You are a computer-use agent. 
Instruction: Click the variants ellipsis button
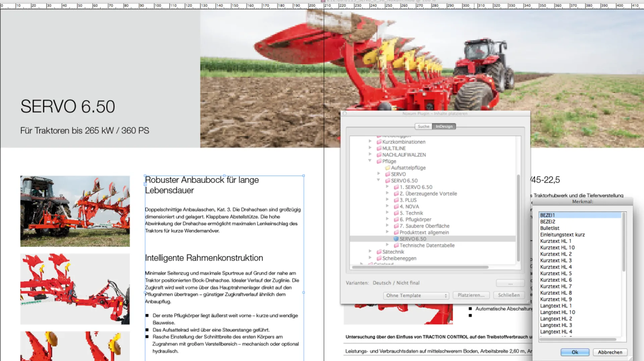click(510, 283)
